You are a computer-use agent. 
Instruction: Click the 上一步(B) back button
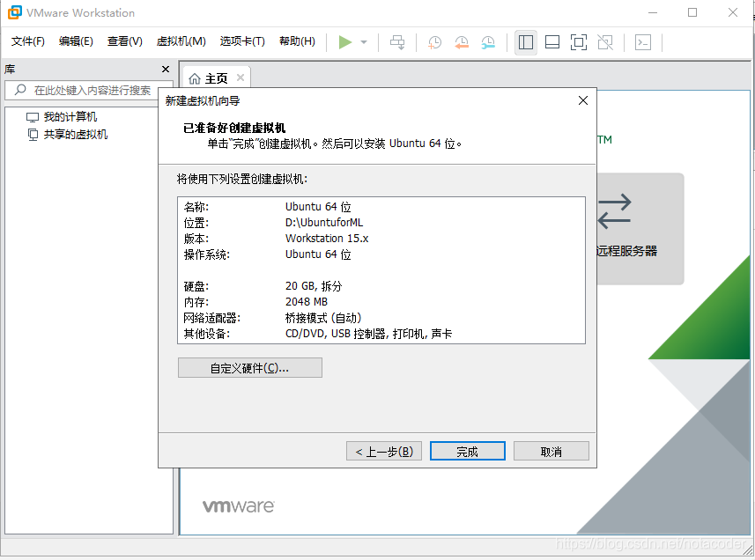(x=384, y=452)
